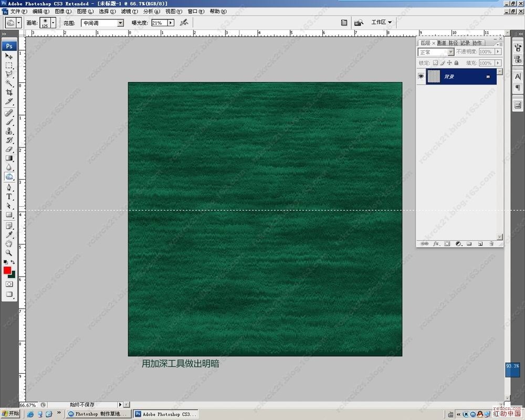The image size is (525, 420).
Task: Click the dark green background color swatch
Action: coord(13,275)
